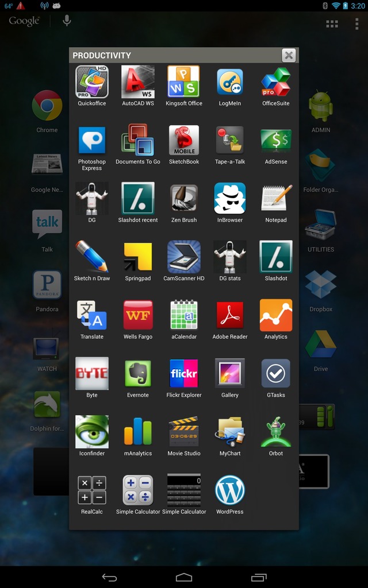Open AdSense app
Screen dimensions: 368x588
click(276, 140)
